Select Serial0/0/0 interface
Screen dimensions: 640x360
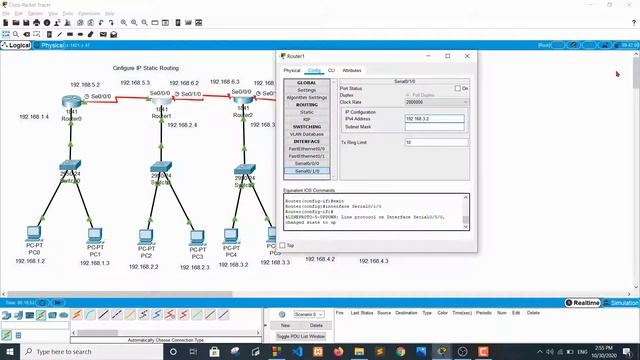tap(307, 164)
